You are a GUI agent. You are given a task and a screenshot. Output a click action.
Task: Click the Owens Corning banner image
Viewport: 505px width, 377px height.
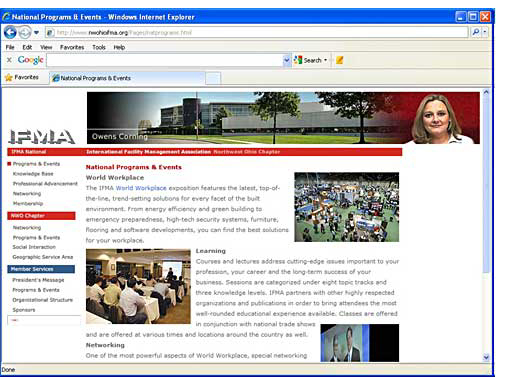[283, 118]
